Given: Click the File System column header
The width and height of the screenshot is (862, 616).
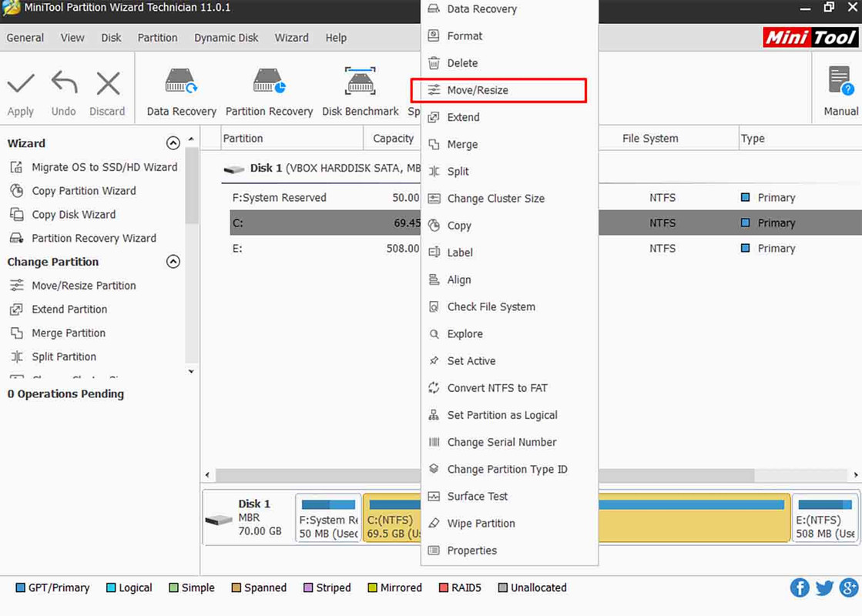Looking at the screenshot, I should point(669,139).
